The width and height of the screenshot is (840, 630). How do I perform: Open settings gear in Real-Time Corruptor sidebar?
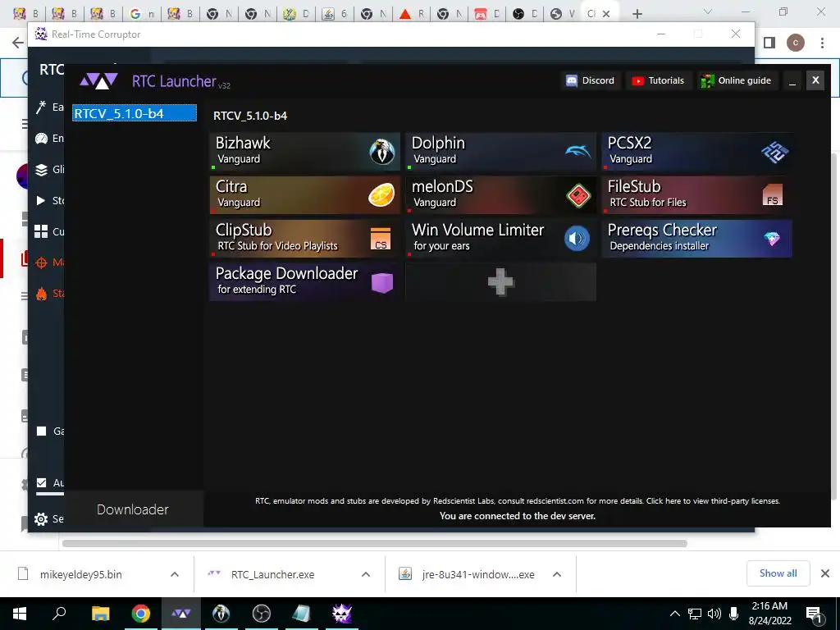pyautogui.click(x=41, y=518)
